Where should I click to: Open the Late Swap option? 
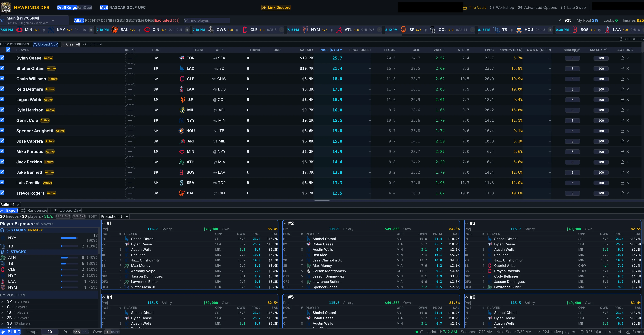point(573,8)
